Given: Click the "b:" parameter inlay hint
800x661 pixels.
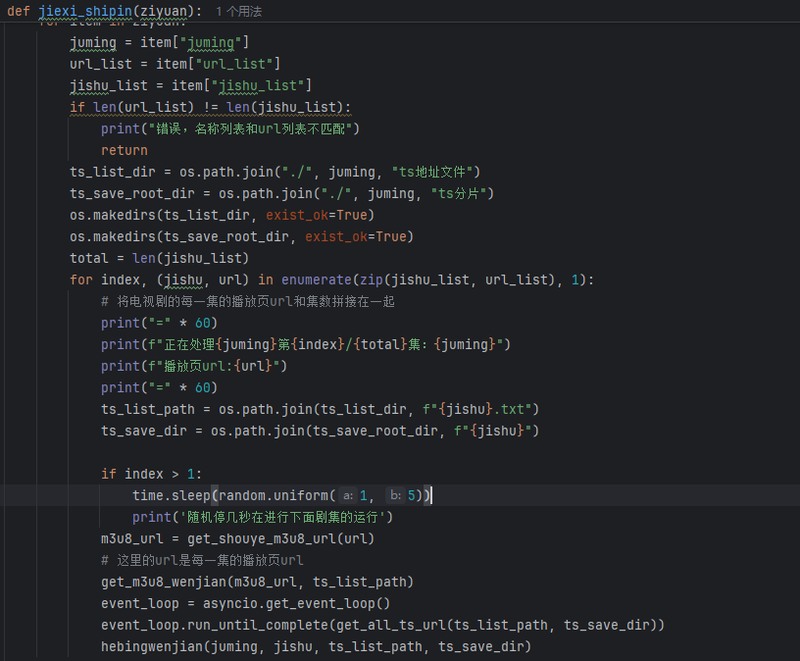Looking at the screenshot, I should pyautogui.click(x=396, y=496).
